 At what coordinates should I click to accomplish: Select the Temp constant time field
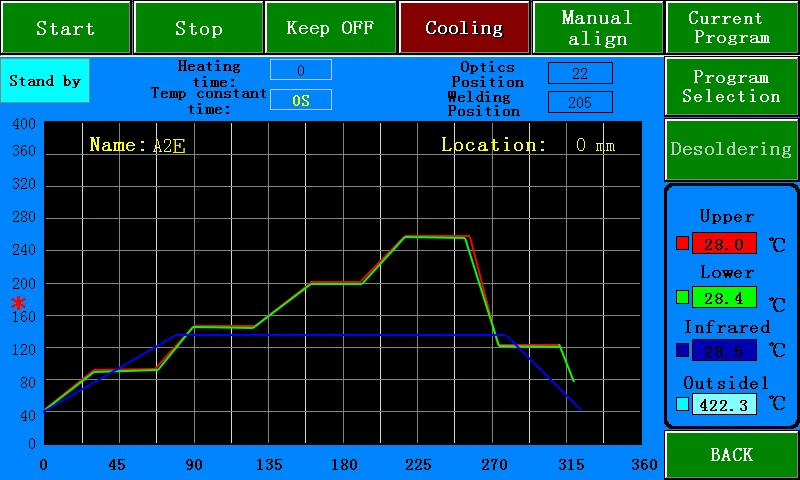click(x=301, y=99)
